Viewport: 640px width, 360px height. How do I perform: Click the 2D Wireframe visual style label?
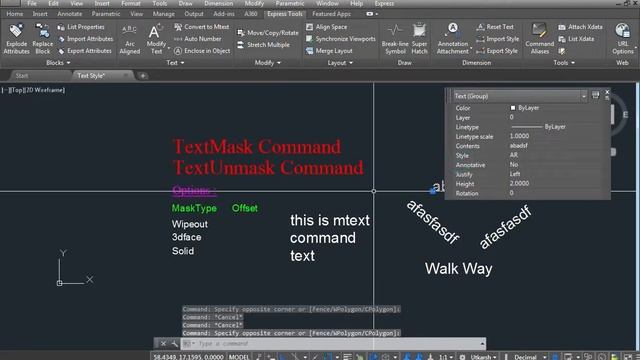click(x=45, y=90)
